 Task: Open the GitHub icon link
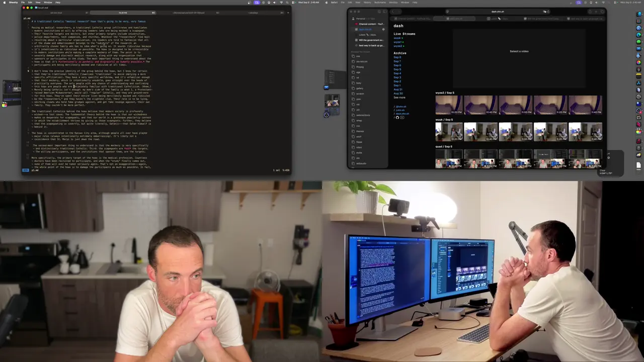pos(397,118)
